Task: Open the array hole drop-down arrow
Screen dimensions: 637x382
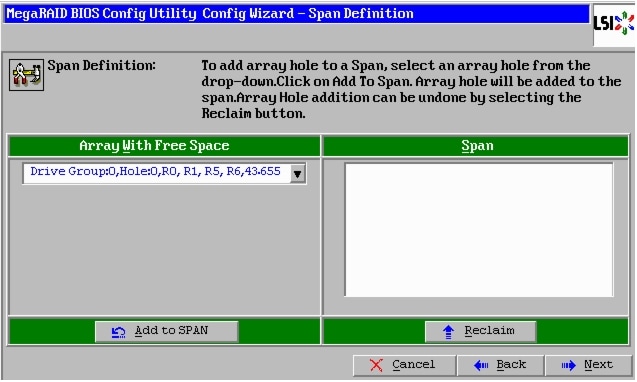Action: 297,174
